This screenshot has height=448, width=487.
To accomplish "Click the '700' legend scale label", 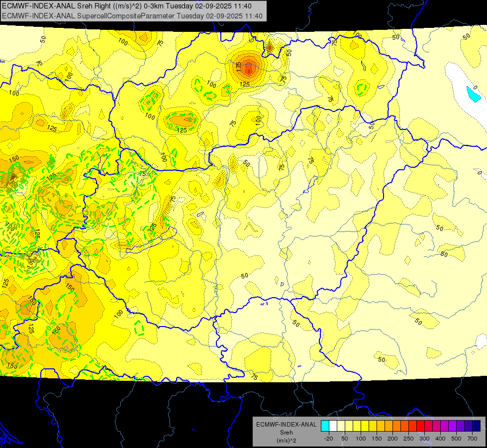I will 472,439.
